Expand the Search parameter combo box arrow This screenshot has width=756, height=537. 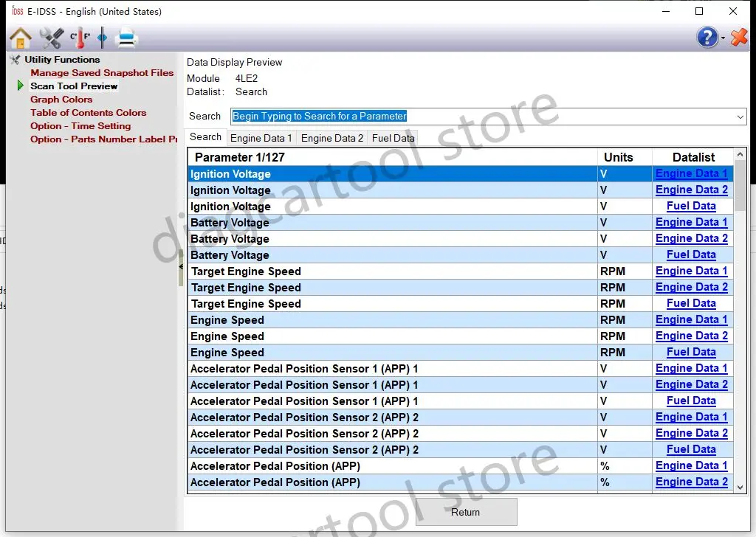pyautogui.click(x=740, y=117)
